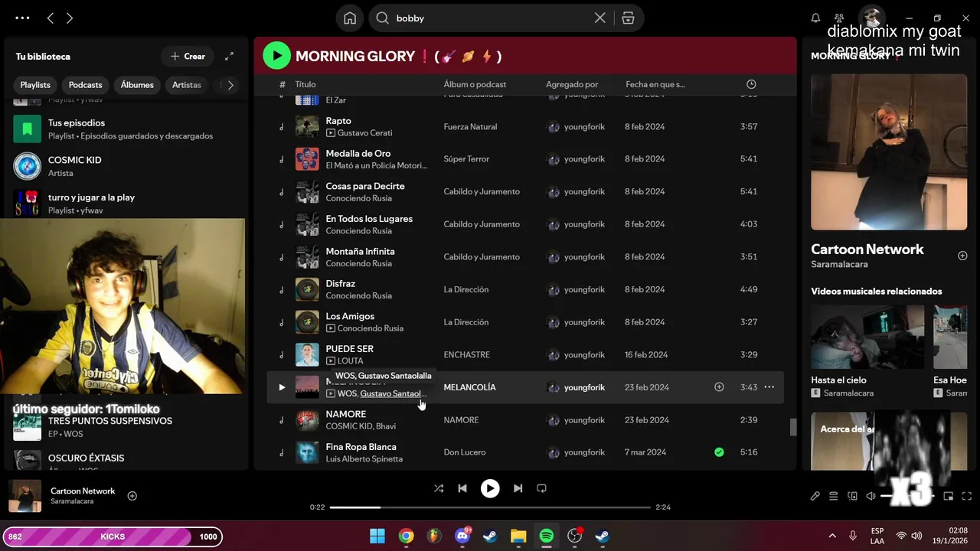Open the Hasta el cielo video thumbnail
Screen dimensions: 980x551
[867, 337]
